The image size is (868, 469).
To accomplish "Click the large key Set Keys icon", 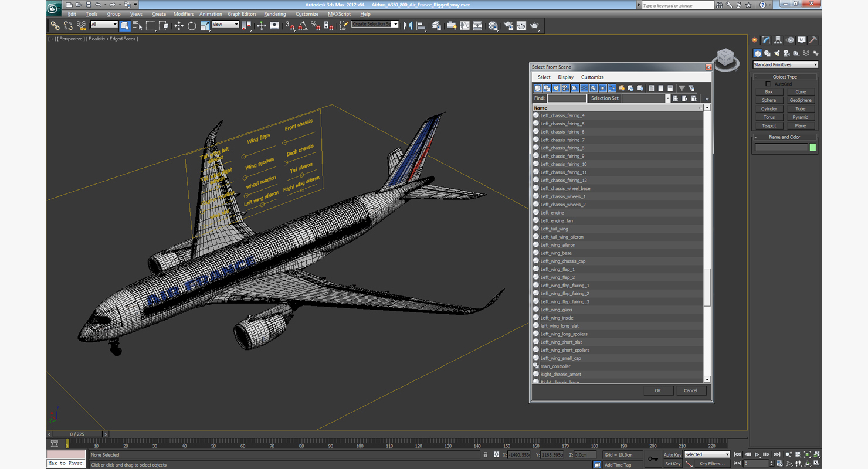I will click(653, 459).
